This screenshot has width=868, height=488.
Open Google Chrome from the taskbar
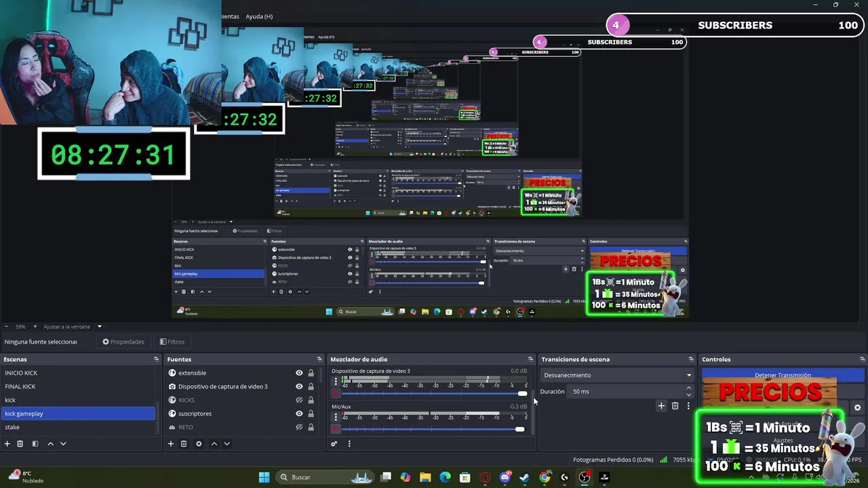coord(545,477)
